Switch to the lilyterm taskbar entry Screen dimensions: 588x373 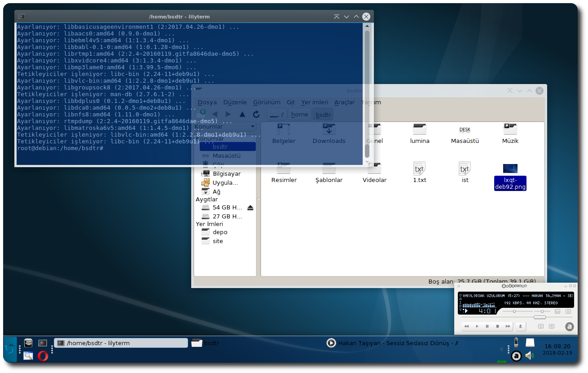(121, 343)
